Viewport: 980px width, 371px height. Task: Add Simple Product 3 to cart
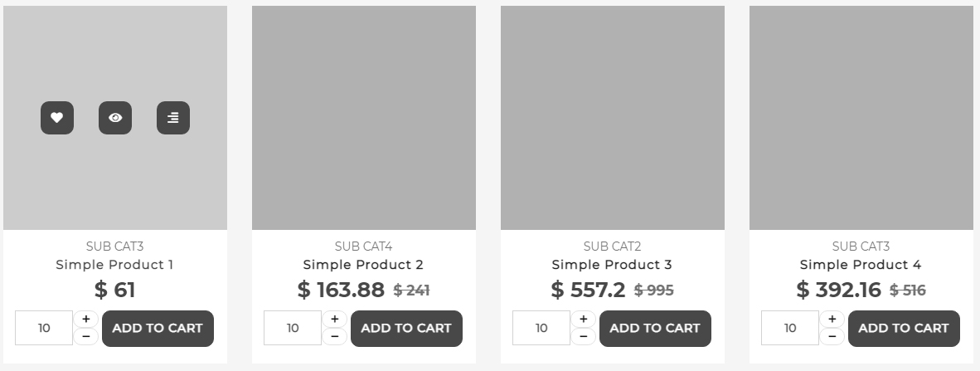655,328
